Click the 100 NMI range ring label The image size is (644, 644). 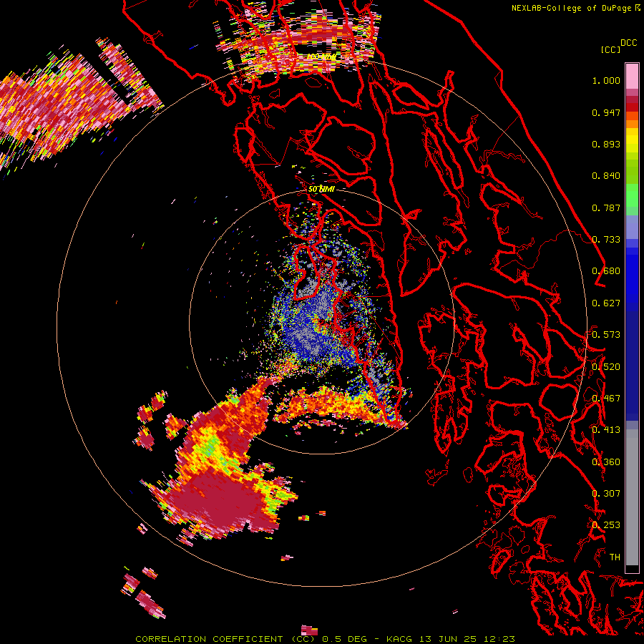pyautogui.click(x=321, y=57)
